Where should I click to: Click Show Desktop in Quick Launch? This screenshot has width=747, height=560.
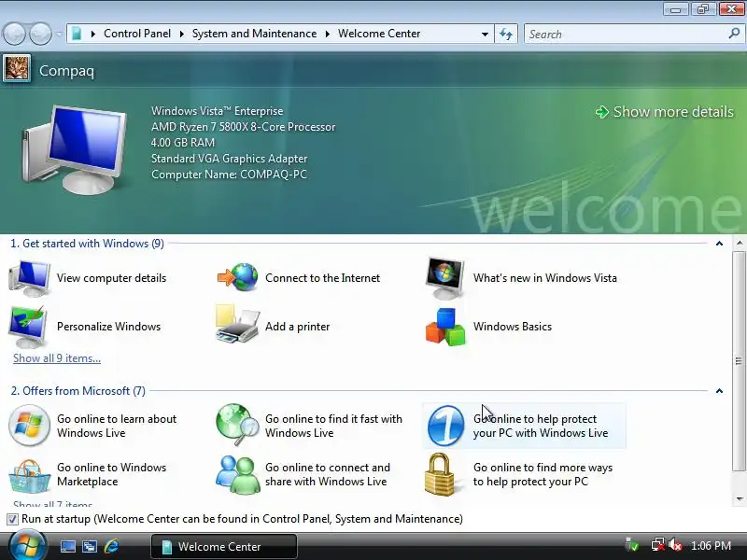(x=67, y=547)
